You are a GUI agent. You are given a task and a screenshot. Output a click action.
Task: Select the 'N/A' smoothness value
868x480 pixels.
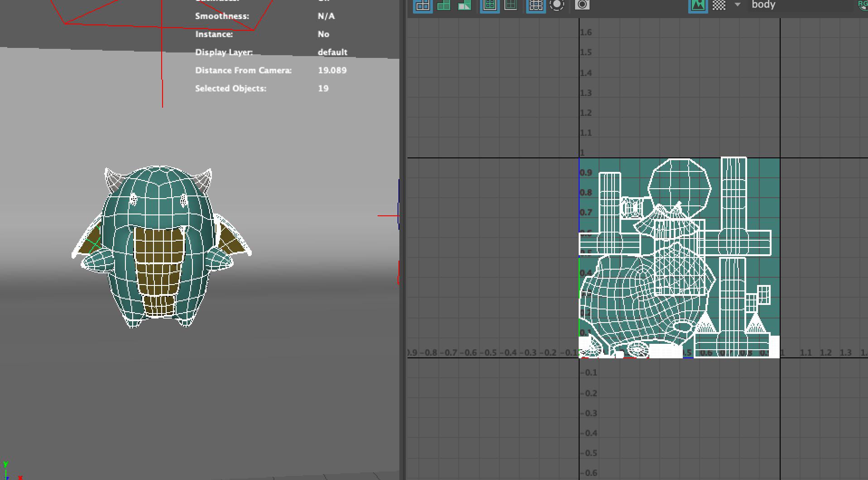(x=326, y=16)
